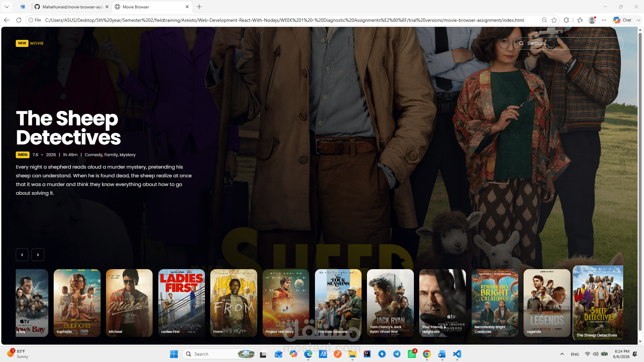Screen dimensions: 644x362
Task: Click the address bar URL field
Action: pyautogui.click(x=284, y=20)
